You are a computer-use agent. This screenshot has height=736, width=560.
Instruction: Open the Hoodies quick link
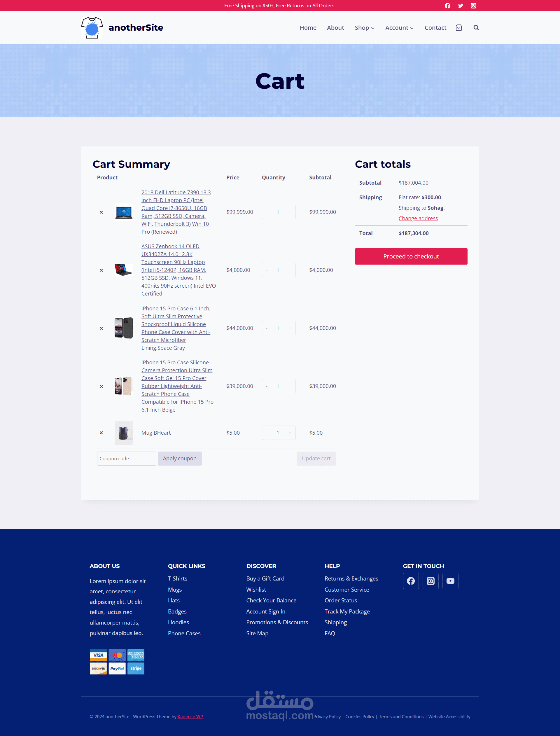[x=178, y=622]
